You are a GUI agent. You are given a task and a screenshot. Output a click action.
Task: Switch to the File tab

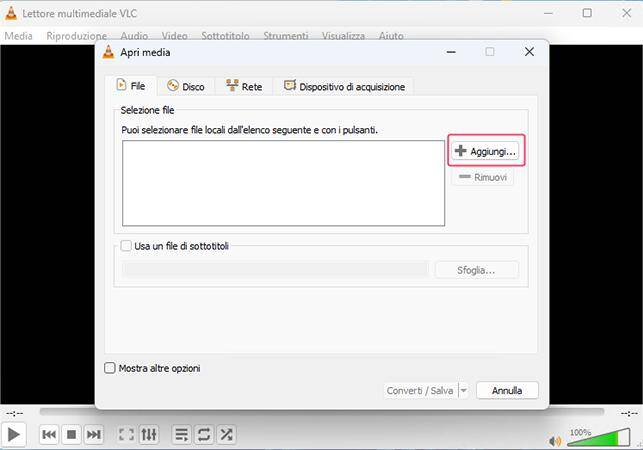[131, 86]
